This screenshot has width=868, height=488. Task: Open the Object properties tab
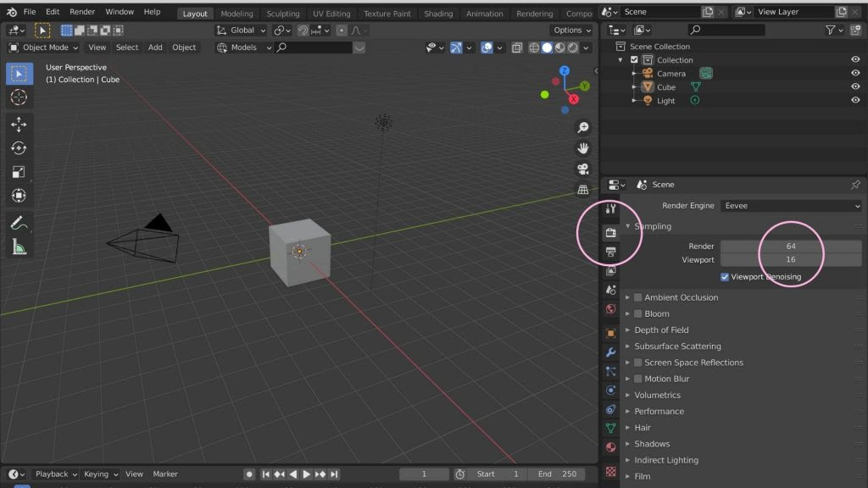pos(610,334)
